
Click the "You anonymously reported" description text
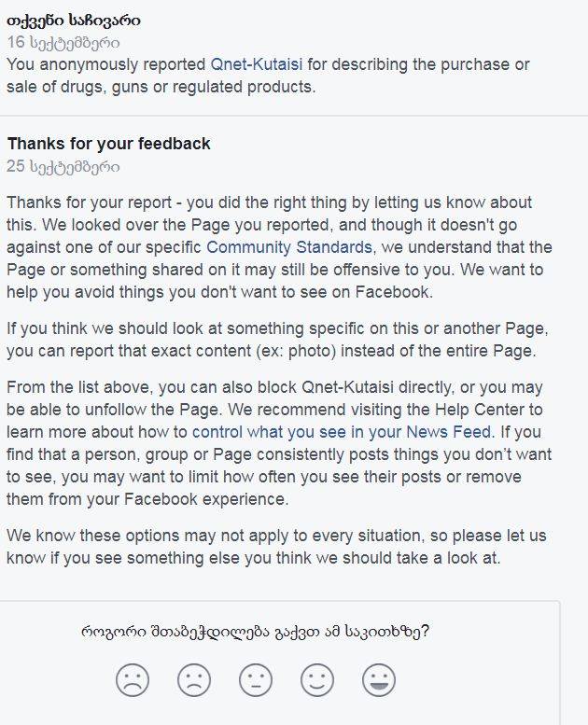pos(106,64)
